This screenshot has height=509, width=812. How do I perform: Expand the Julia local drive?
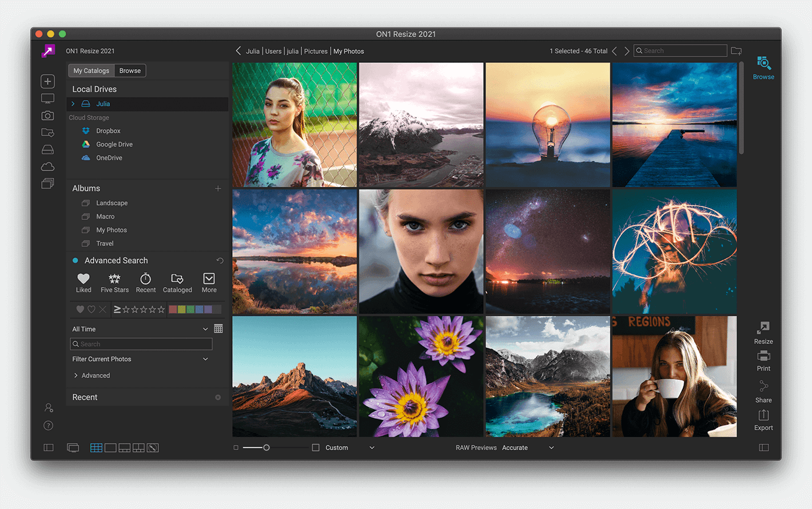click(73, 104)
